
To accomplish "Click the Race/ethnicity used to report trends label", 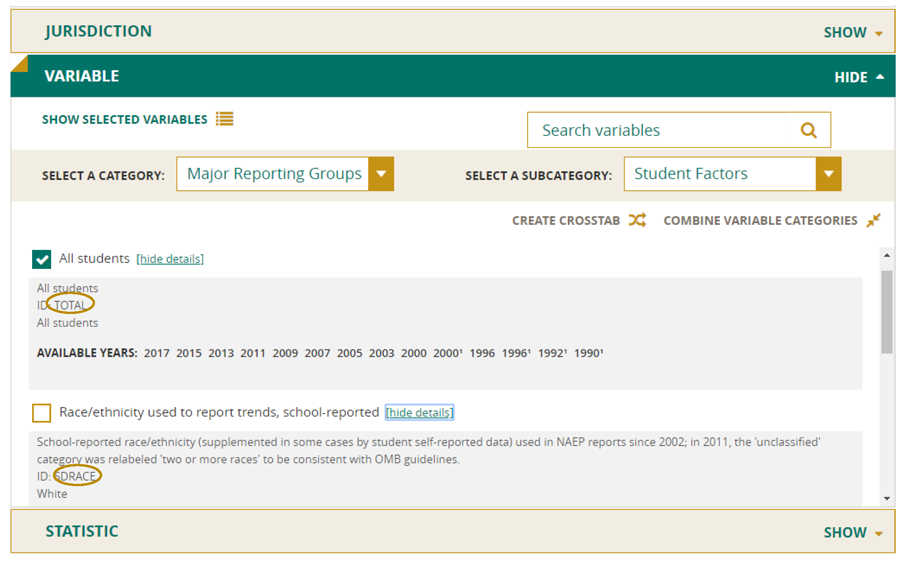I will [219, 412].
